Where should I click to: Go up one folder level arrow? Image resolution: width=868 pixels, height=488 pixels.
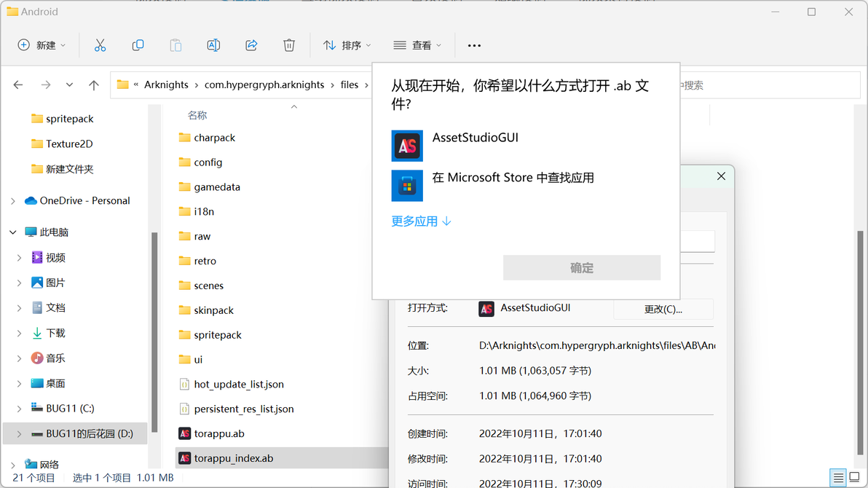[93, 84]
